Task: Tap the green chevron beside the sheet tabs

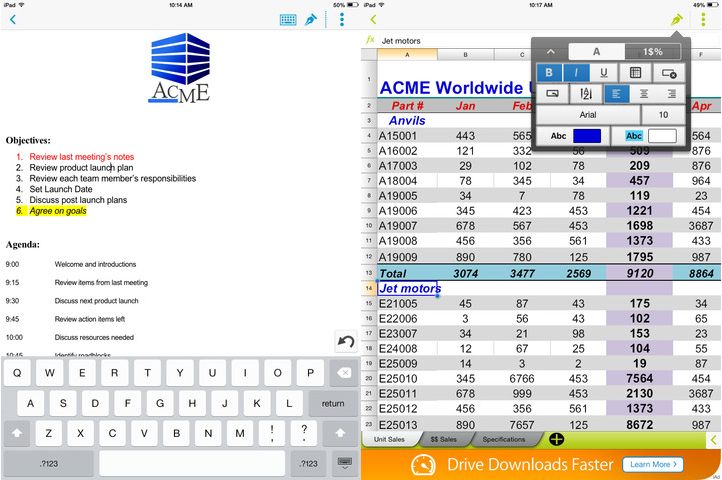Action: [713, 440]
